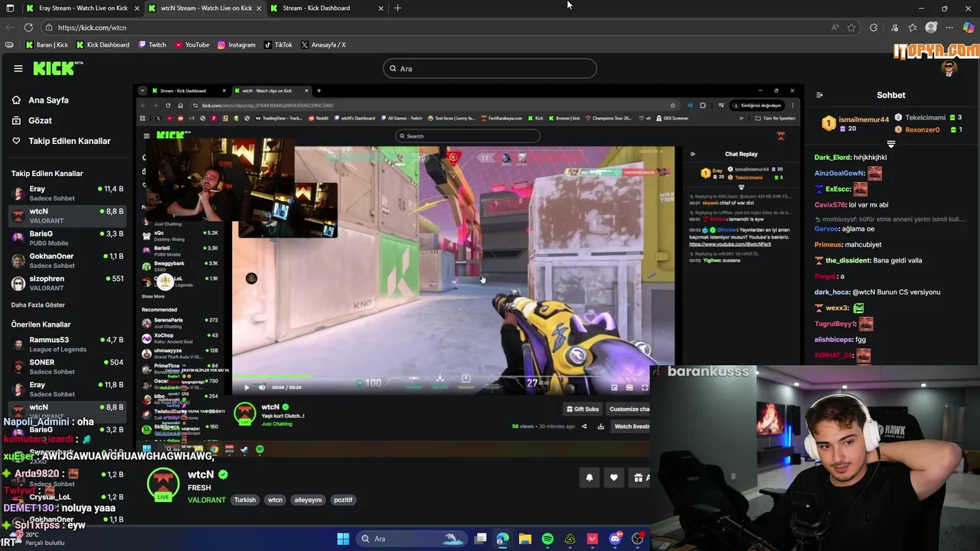Open Takip Edilen Kanallar menu item

tap(69, 141)
